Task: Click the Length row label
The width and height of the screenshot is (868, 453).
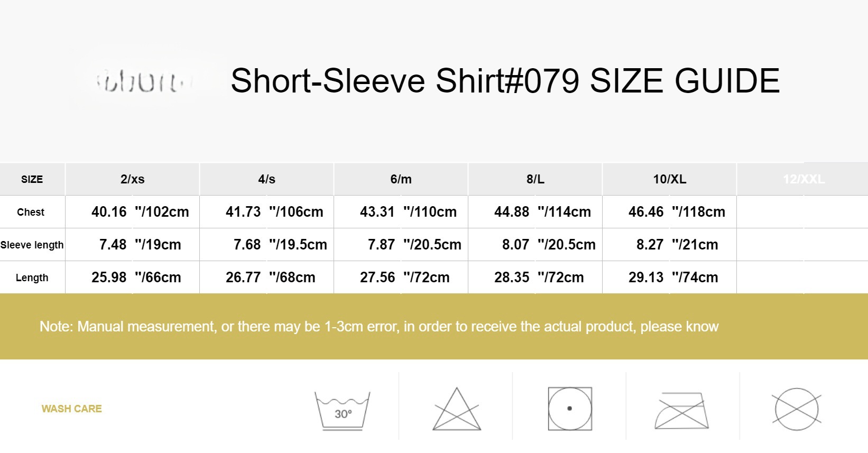Action: pyautogui.click(x=32, y=278)
